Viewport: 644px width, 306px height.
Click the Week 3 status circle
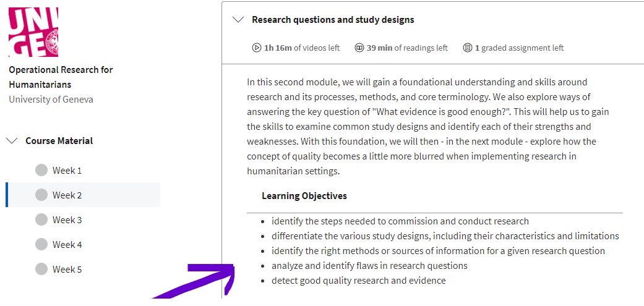tap(41, 220)
